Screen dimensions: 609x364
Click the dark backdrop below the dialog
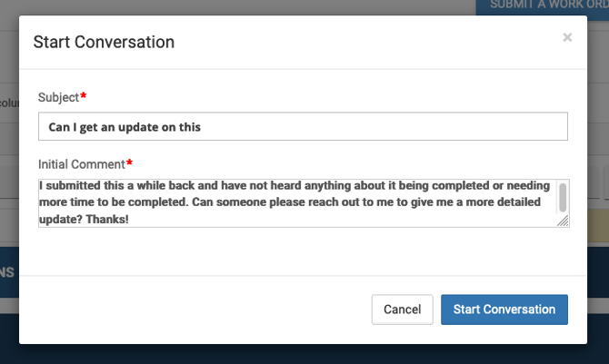[x=304, y=354]
